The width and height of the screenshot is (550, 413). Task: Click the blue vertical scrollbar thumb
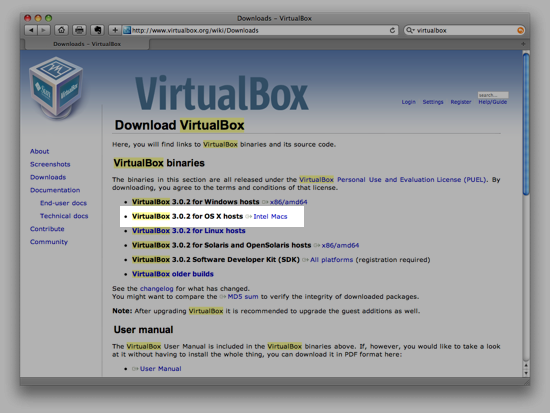[526, 123]
